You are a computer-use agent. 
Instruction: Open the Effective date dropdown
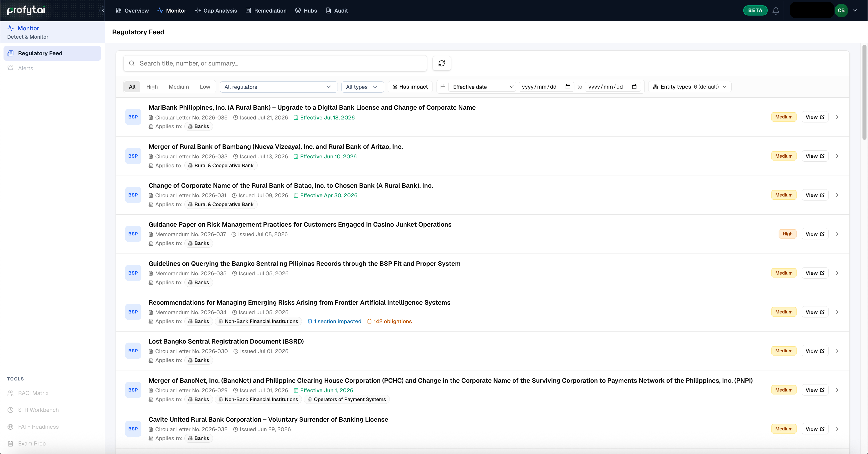click(482, 87)
